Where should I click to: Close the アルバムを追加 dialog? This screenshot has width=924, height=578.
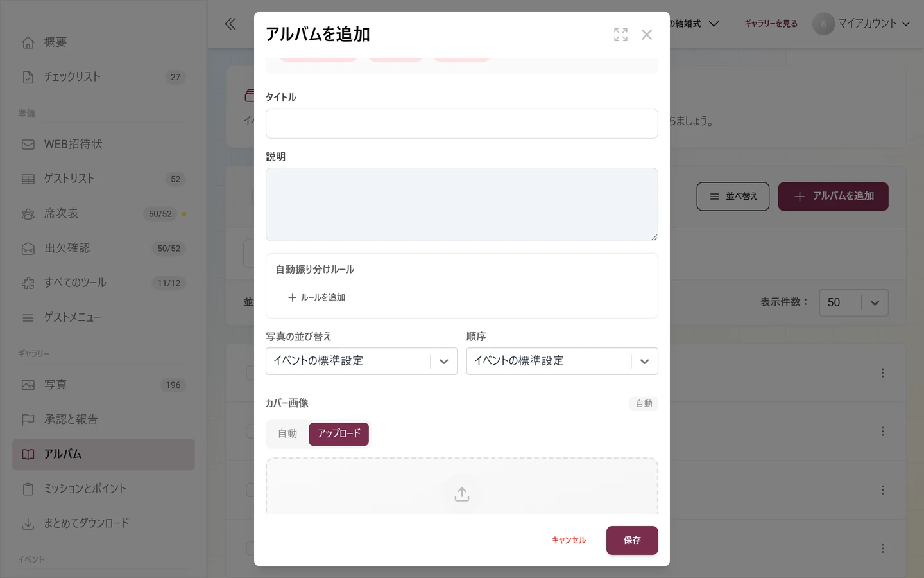click(647, 35)
